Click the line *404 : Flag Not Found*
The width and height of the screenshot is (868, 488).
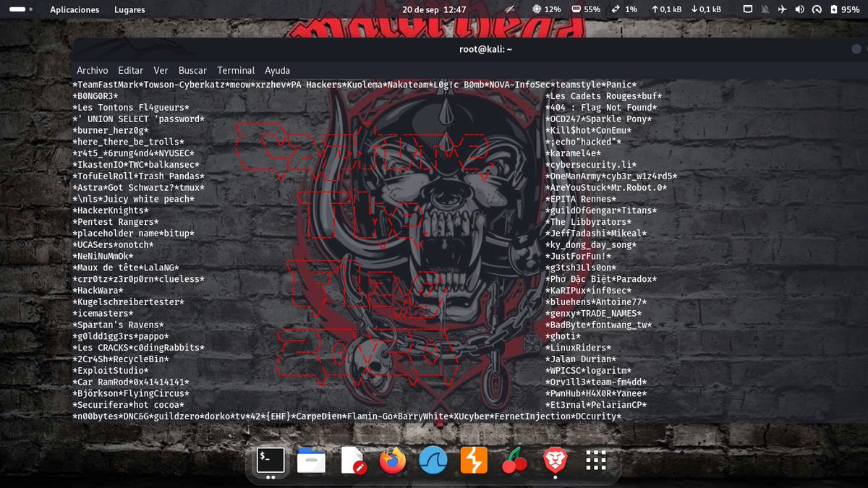click(601, 108)
